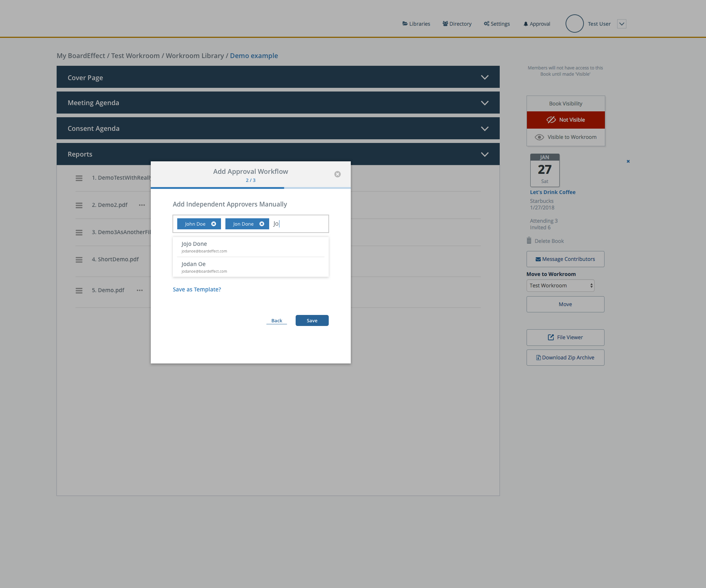Open the Test User account menu

[621, 24]
